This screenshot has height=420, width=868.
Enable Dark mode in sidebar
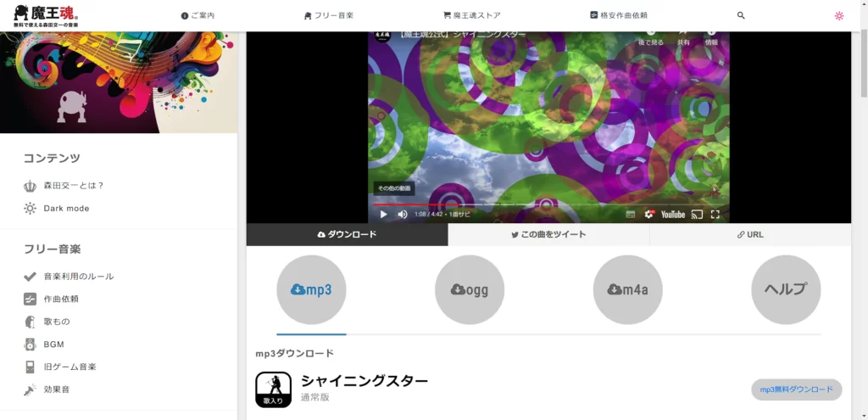coord(66,208)
